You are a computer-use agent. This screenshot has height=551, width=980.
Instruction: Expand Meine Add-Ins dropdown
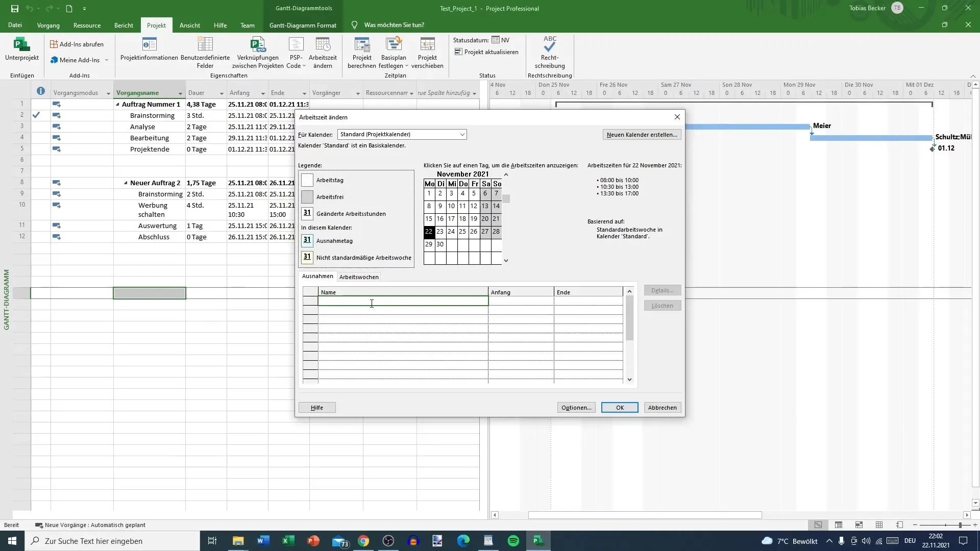[107, 60]
